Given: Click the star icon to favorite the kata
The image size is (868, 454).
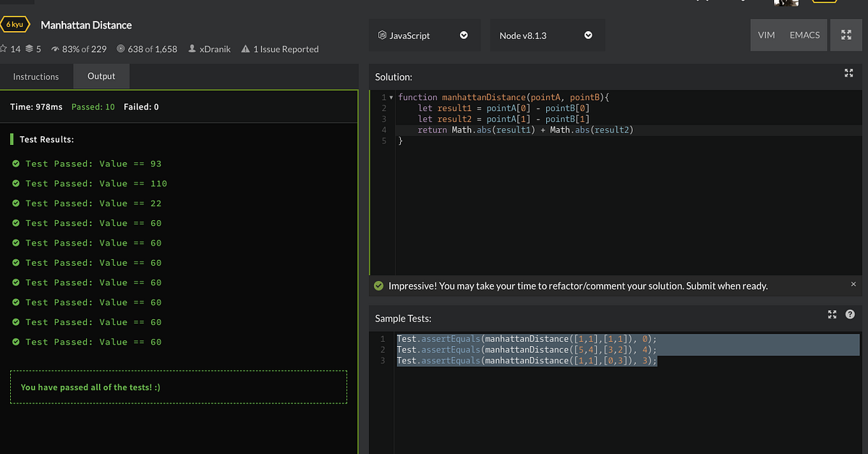Looking at the screenshot, I should point(4,49).
